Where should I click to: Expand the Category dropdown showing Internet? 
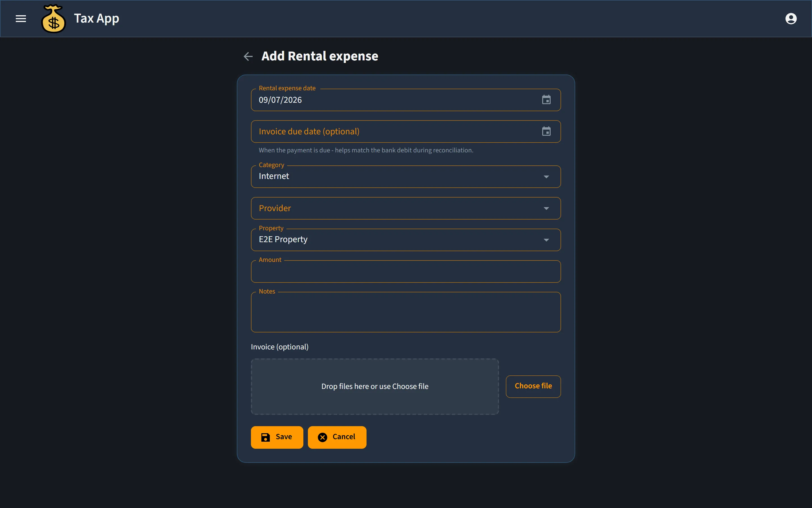click(406, 176)
